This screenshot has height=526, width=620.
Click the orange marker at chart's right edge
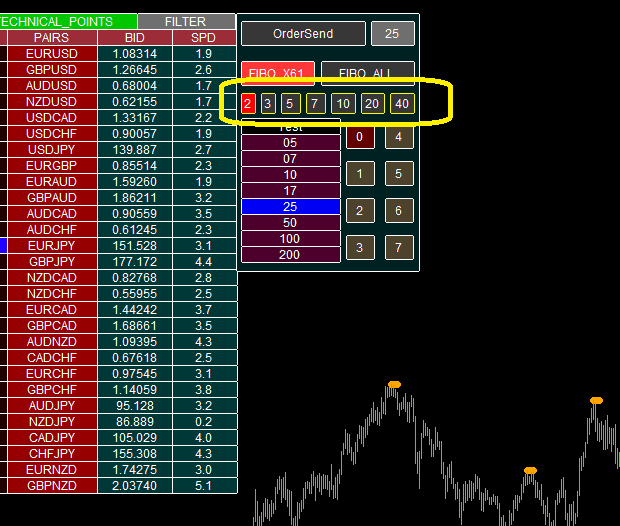pos(596,401)
